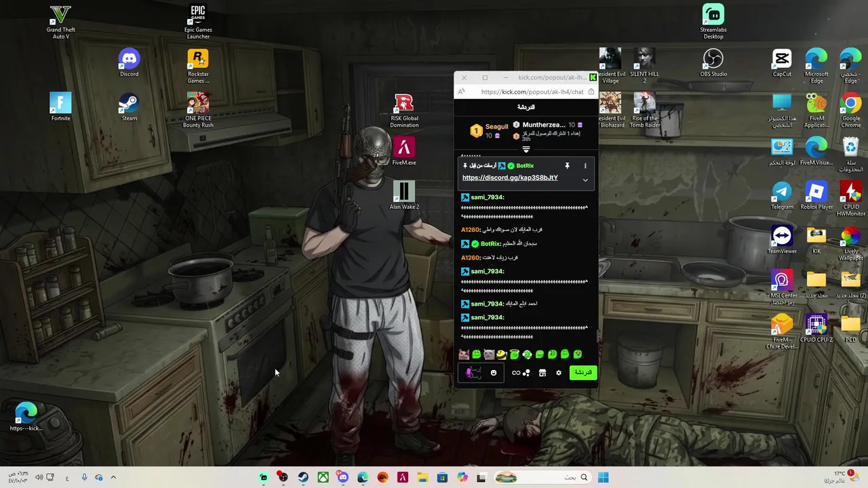Launch Epic Games Launcher shortcut
The height and width of the screenshot is (488, 868).
198,22
